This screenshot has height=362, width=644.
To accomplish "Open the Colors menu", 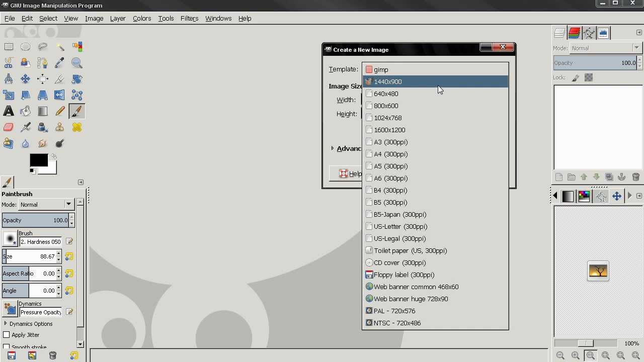I will coord(142,18).
